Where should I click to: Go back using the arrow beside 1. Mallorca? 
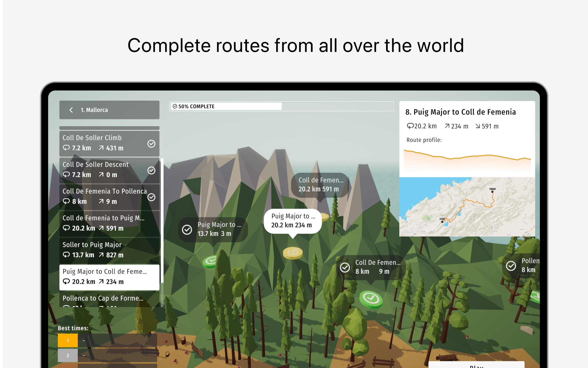[71, 110]
